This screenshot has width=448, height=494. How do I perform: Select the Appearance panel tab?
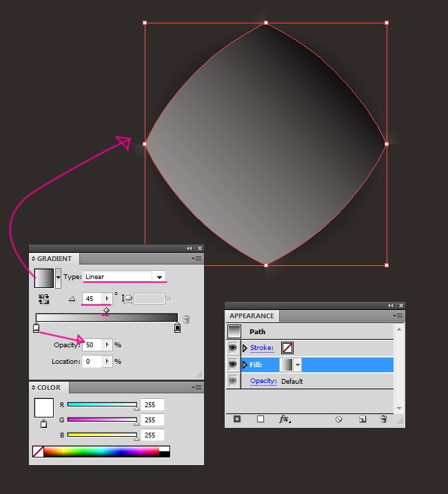tap(252, 316)
